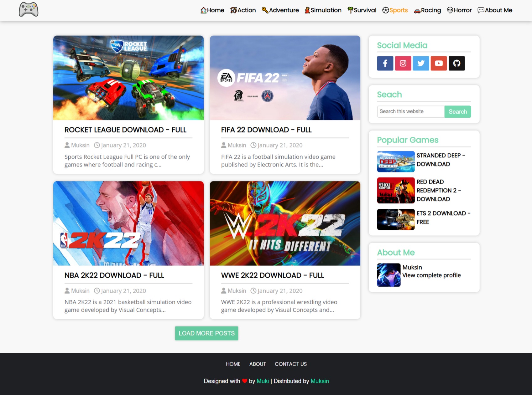Open the GitHub social media icon
Screen dimensions: 532x395
tap(456, 63)
